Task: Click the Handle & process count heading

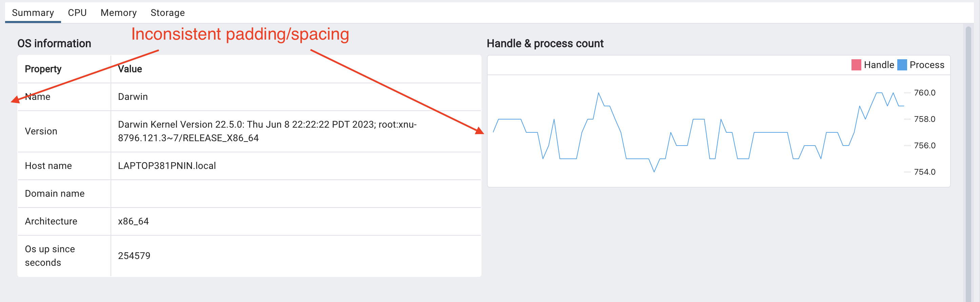Action: tap(545, 44)
